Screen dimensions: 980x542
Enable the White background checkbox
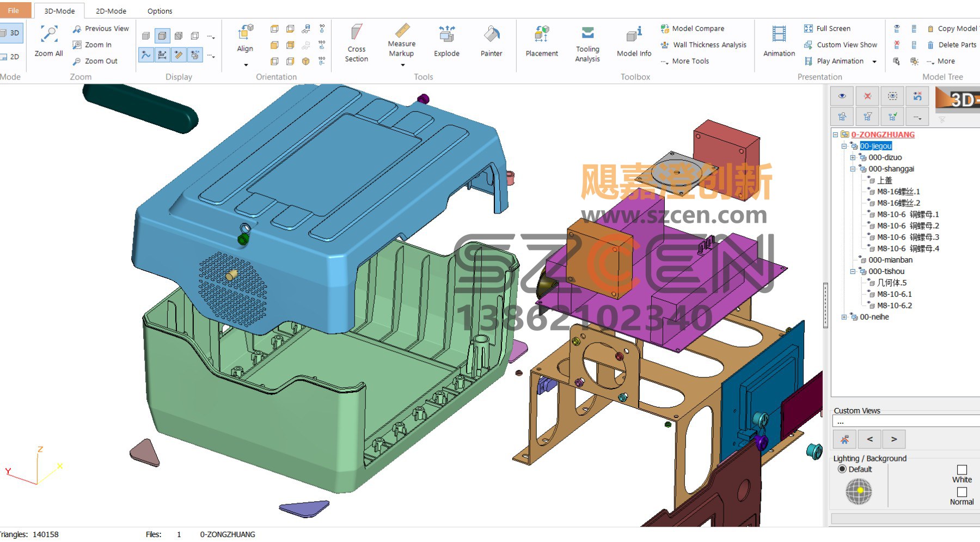point(962,470)
